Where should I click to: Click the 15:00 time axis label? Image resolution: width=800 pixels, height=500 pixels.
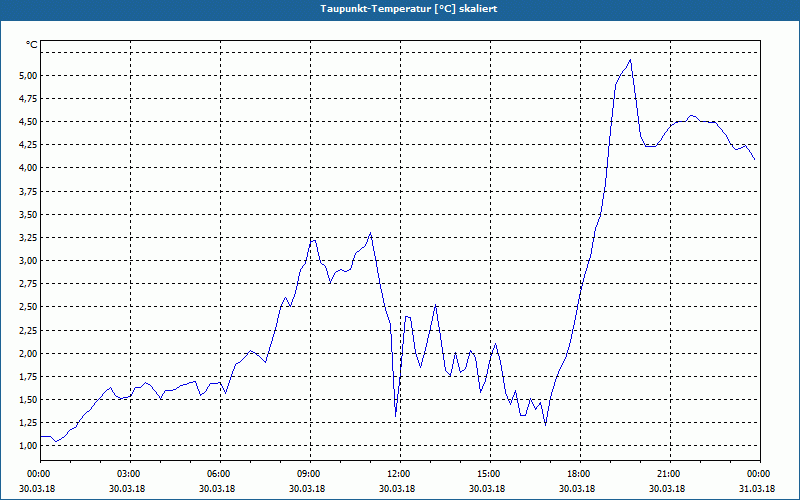tap(490, 474)
